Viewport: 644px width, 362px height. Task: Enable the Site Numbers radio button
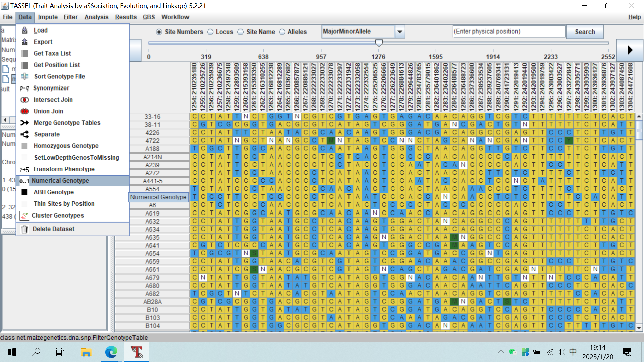pyautogui.click(x=159, y=32)
